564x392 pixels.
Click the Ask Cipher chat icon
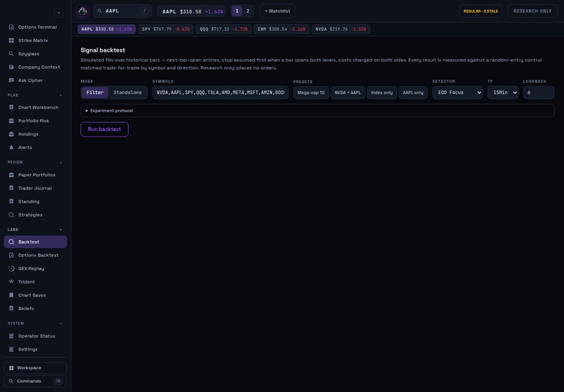point(11,80)
